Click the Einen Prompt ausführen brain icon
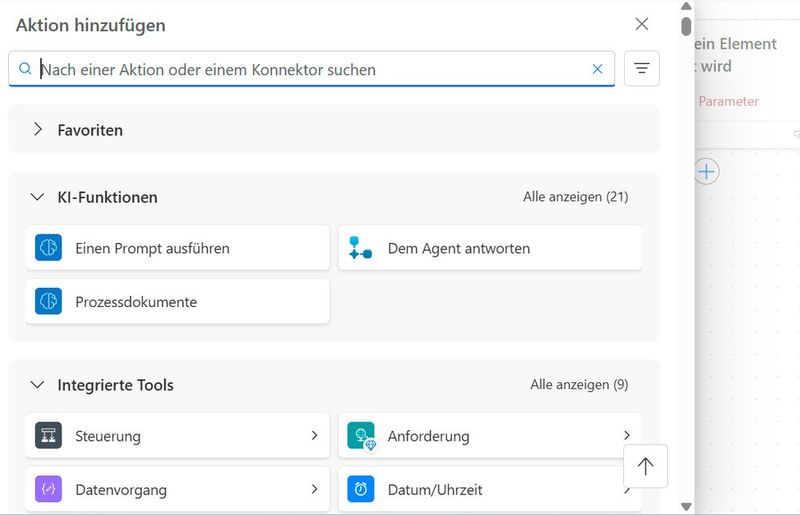800x515 pixels. click(x=48, y=248)
